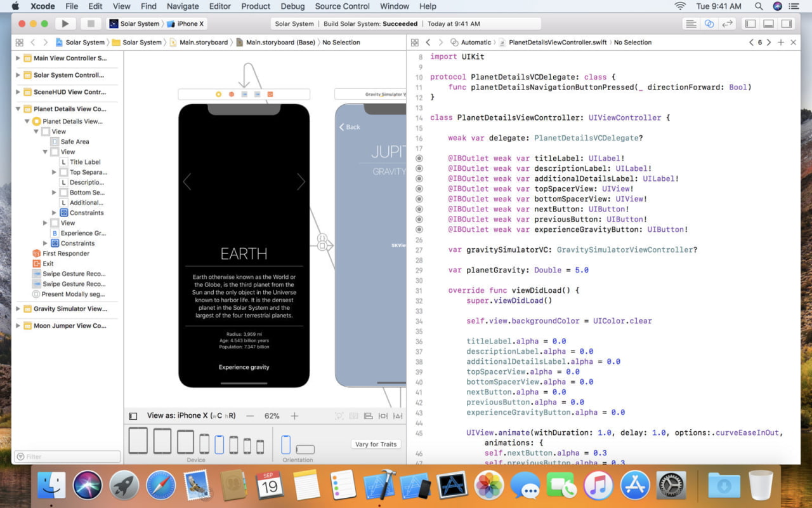Show the Version editor
The image size is (812, 508).
pos(728,23)
